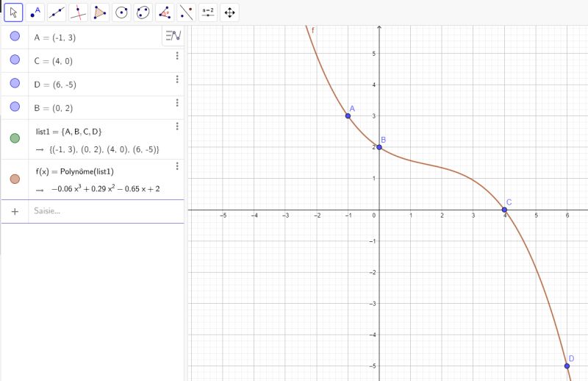Select the Line through two points tool
588x381 pixels.
57,13
